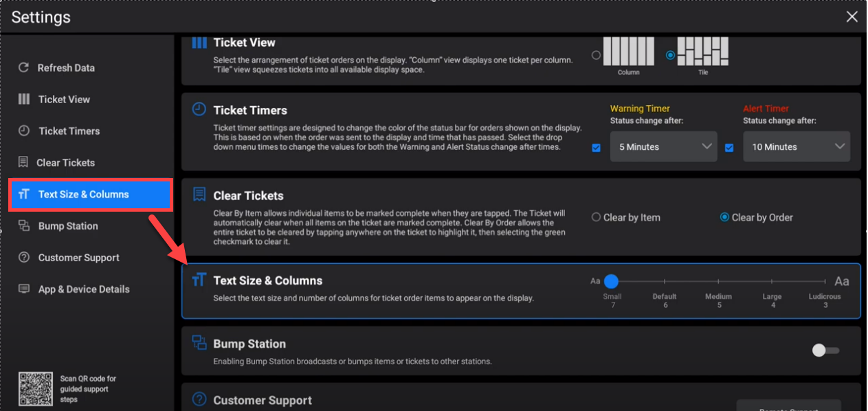Set text size slider to Medium
The width and height of the screenshot is (868, 411).
[x=718, y=281]
